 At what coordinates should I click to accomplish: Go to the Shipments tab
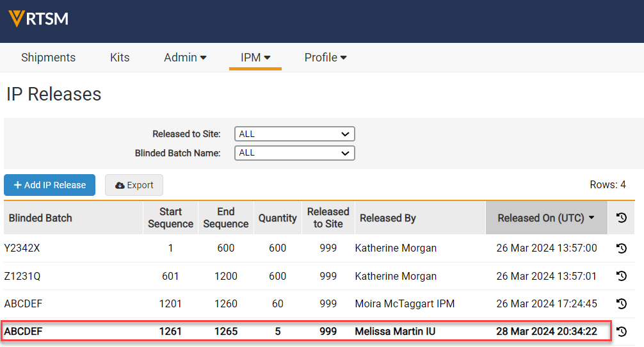pos(48,58)
